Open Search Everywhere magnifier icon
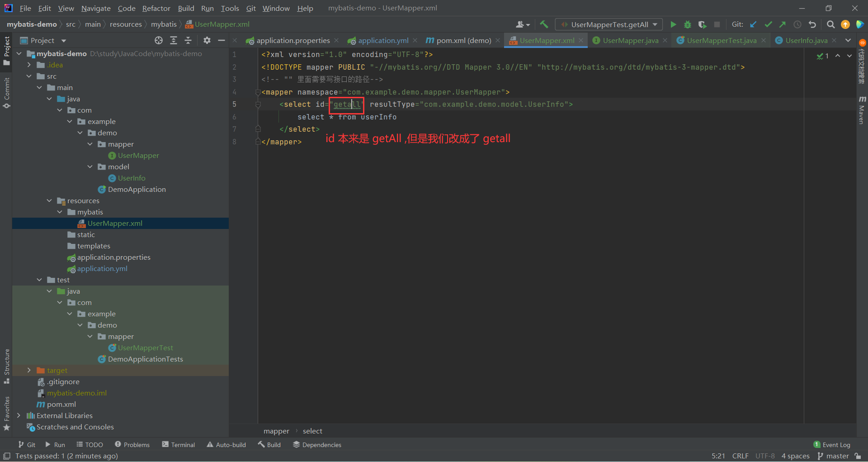Screen dimensions: 868x462 click(830, 24)
